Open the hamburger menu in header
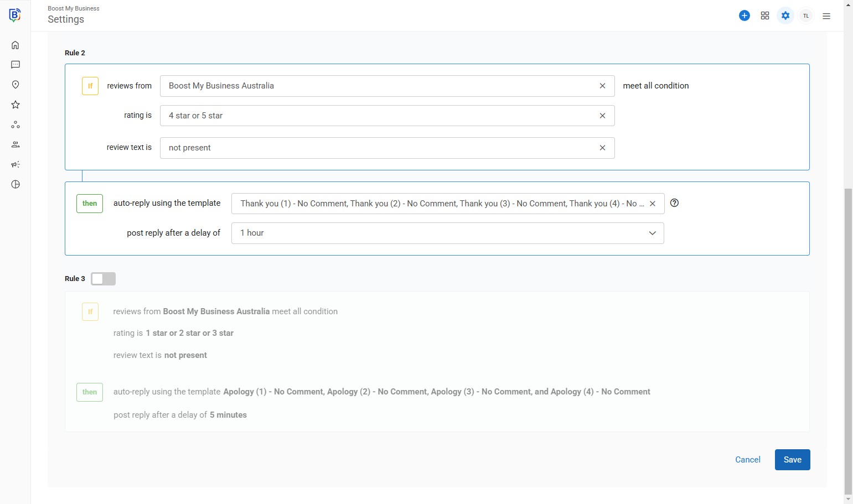 click(826, 16)
